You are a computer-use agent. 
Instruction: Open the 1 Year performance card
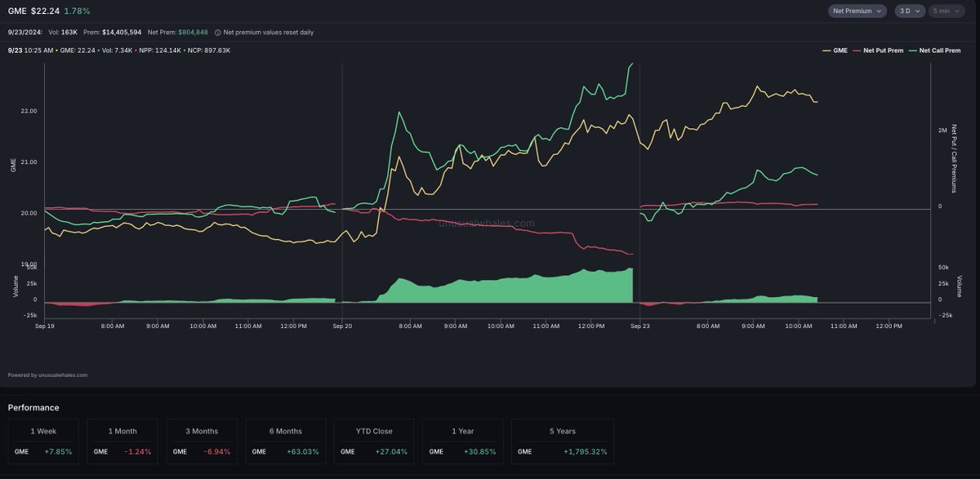pyautogui.click(x=462, y=441)
